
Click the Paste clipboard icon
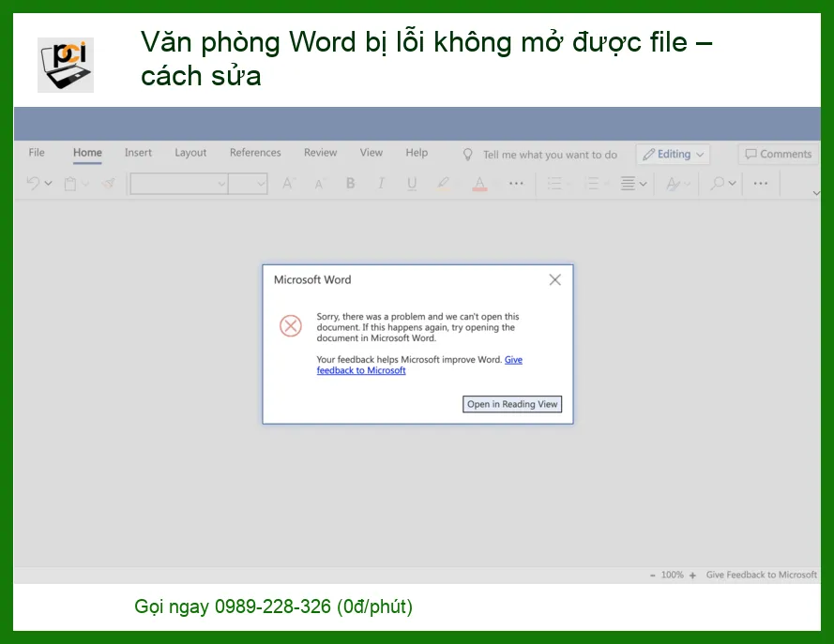pyautogui.click(x=70, y=184)
